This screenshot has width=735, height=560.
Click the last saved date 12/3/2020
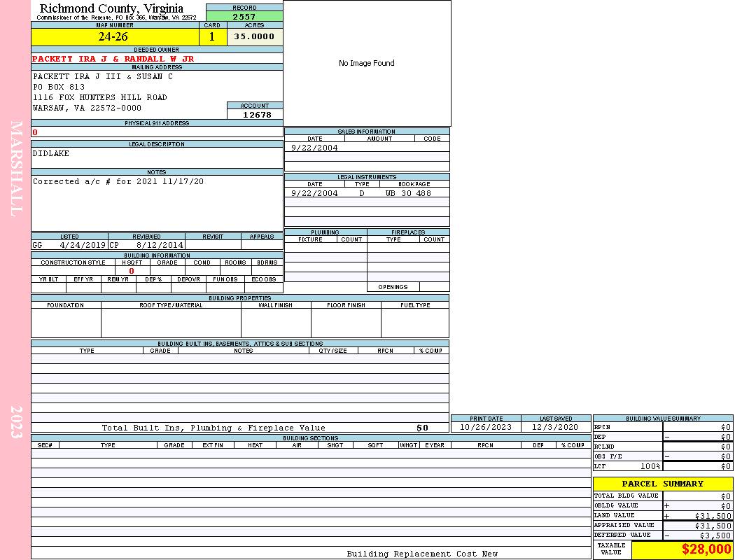point(555,427)
